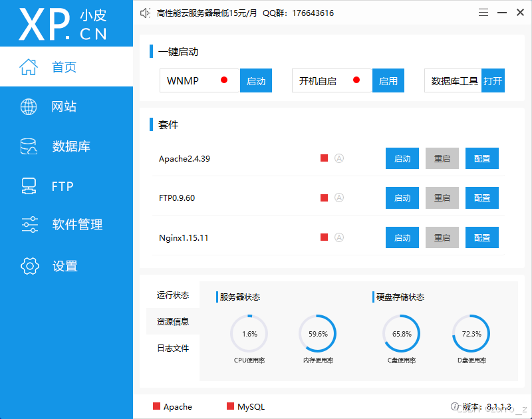Open the hamburger menu icon
This screenshot has height=419, width=532.
(483, 13)
